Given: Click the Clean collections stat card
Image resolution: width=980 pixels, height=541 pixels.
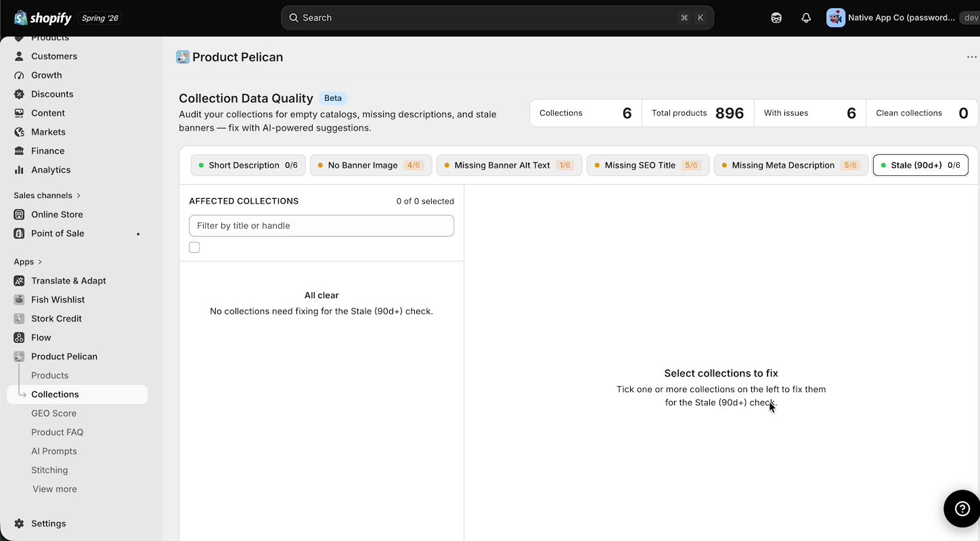Looking at the screenshot, I should point(922,113).
